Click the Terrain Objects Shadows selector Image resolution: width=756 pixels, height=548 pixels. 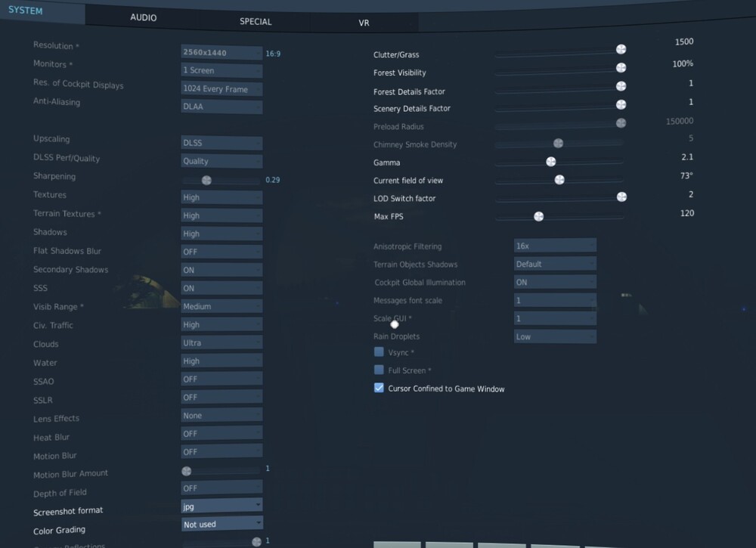point(555,263)
